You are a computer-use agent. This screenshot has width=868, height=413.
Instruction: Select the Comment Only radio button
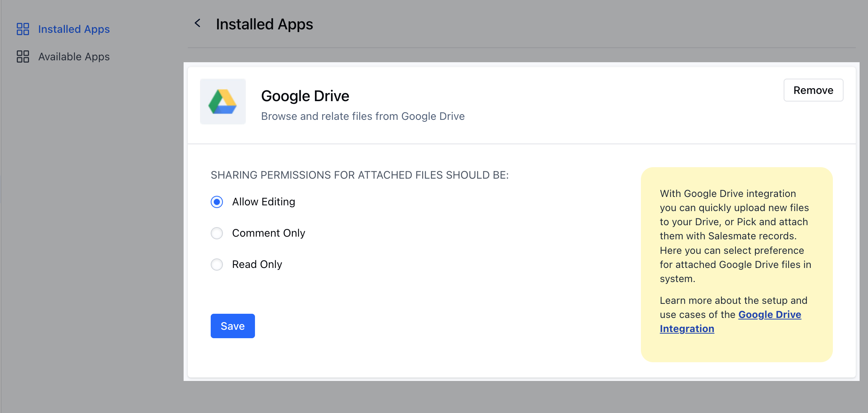point(217,233)
